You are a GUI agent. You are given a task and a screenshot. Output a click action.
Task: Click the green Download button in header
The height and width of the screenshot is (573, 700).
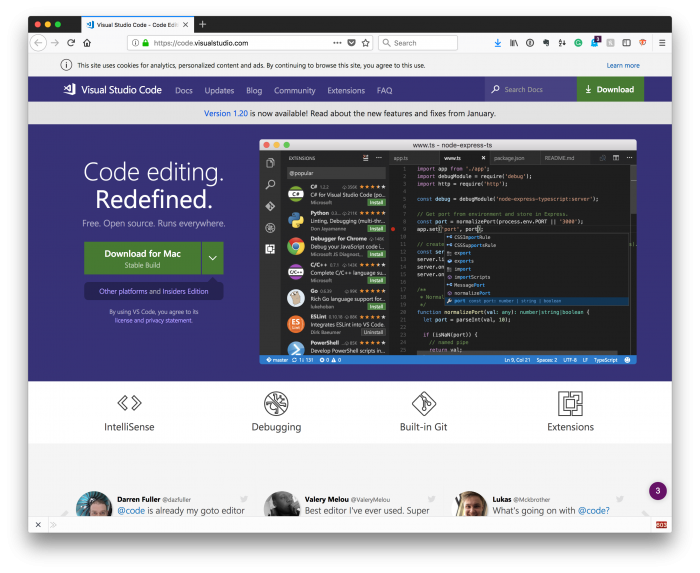tap(610, 89)
